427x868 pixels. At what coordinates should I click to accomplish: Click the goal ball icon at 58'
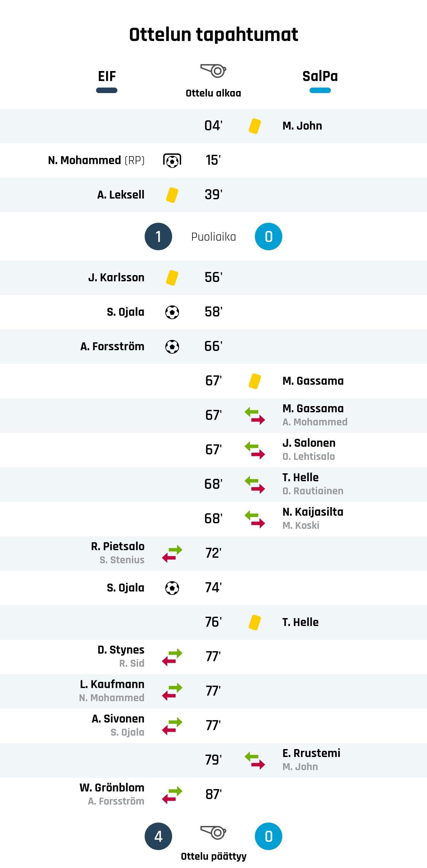coord(172,312)
